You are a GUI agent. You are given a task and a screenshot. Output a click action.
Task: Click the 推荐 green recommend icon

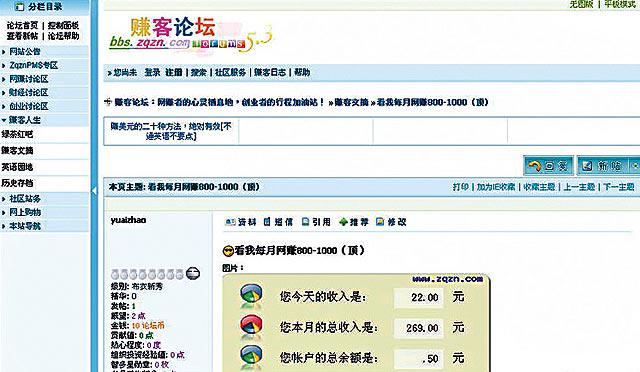(343, 222)
